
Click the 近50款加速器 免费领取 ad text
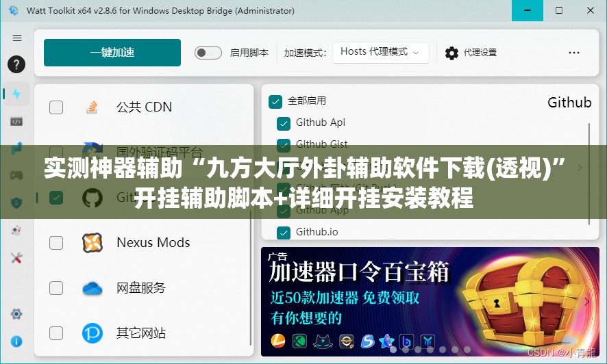pos(345,298)
